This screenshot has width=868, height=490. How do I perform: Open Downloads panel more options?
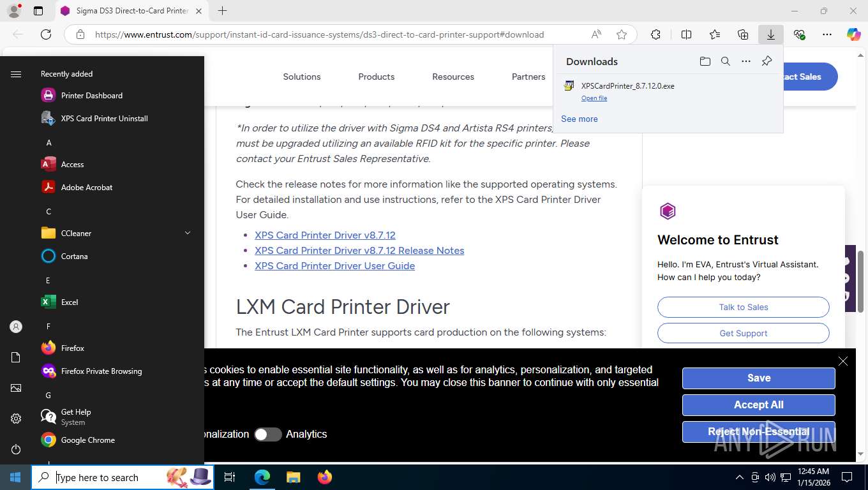click(x=745, y=61)
